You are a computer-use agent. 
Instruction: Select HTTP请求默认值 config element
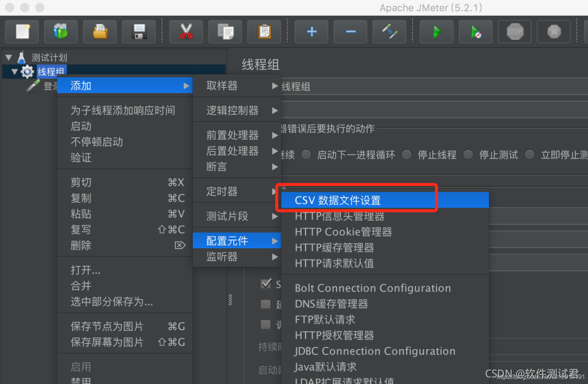[385, 263]
